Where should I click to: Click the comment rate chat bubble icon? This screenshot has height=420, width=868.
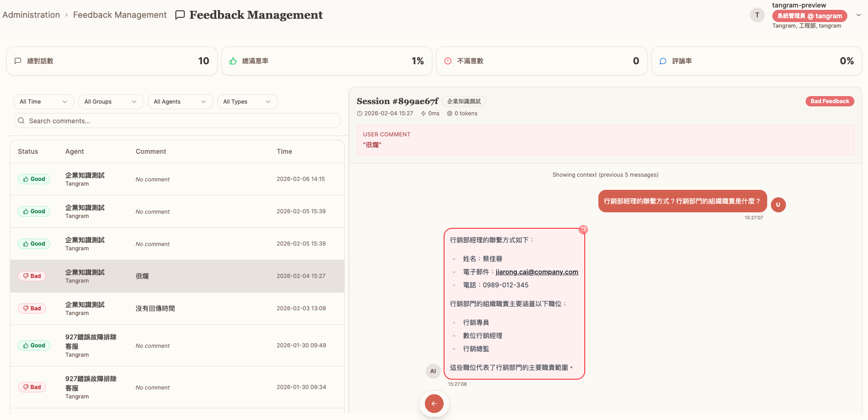[663, 61]
